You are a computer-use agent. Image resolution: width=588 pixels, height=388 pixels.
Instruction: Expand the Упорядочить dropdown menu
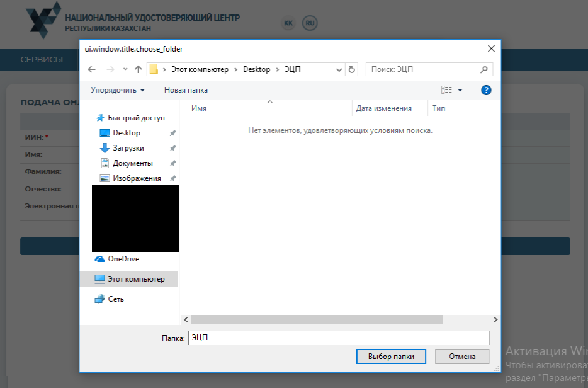pyautogui.click(x=118, y=90)
